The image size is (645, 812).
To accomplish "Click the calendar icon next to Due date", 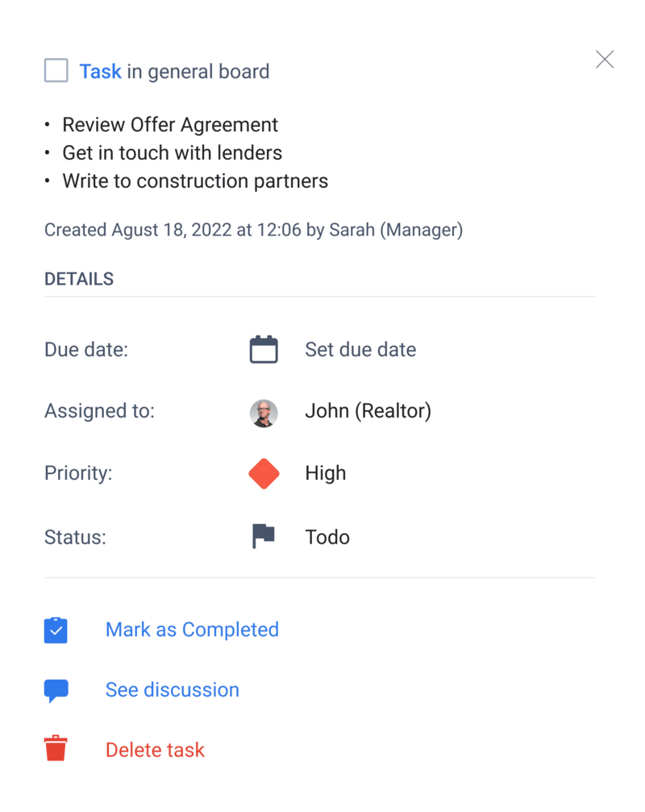I will 264,349.
